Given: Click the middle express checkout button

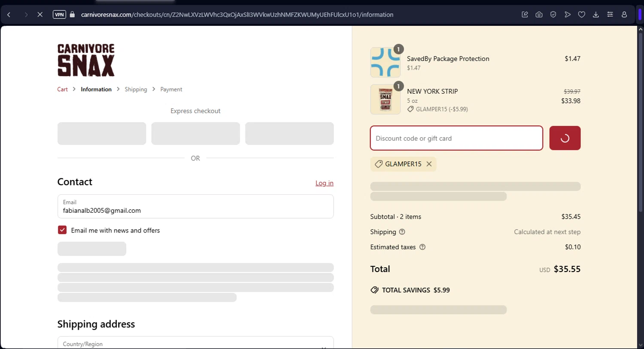Looking at the screenshot, I should coord(195,133).
